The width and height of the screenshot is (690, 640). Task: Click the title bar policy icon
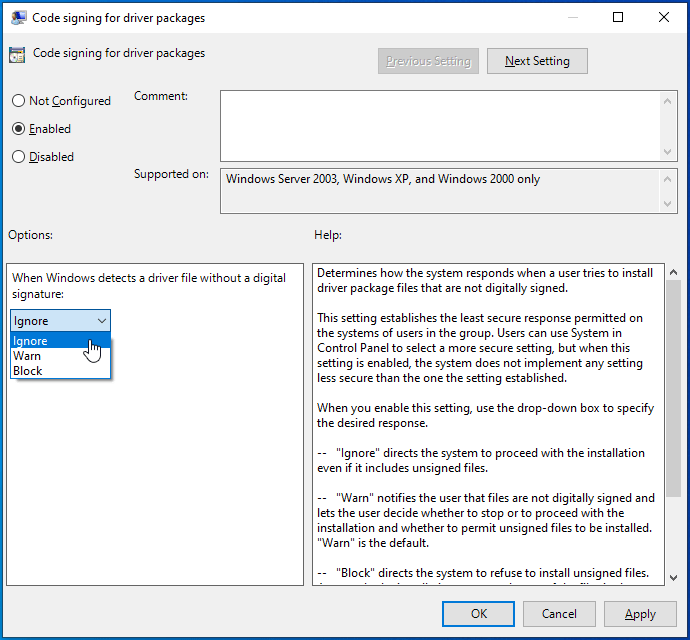[18, 17]
